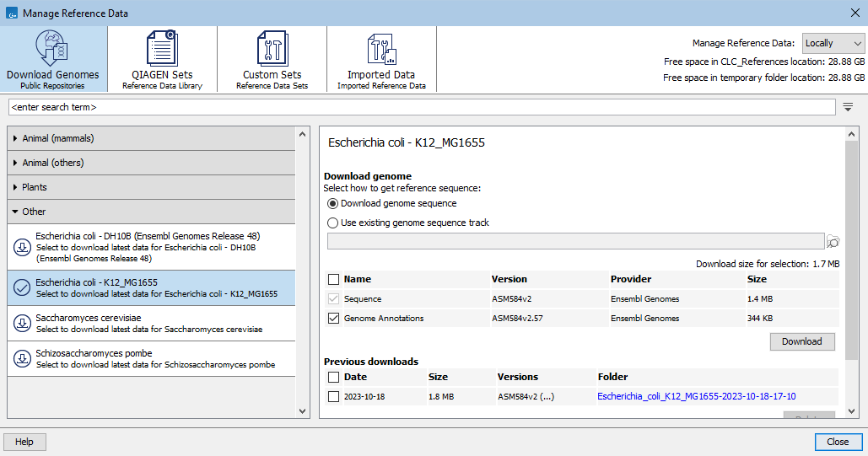
Task: Uncheck the Genome Annotations checkbox
Action: [x=334, y=319]
